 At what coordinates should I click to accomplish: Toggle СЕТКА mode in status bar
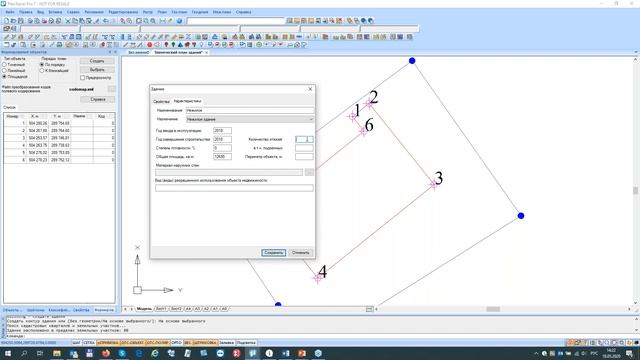pos(89,343)
